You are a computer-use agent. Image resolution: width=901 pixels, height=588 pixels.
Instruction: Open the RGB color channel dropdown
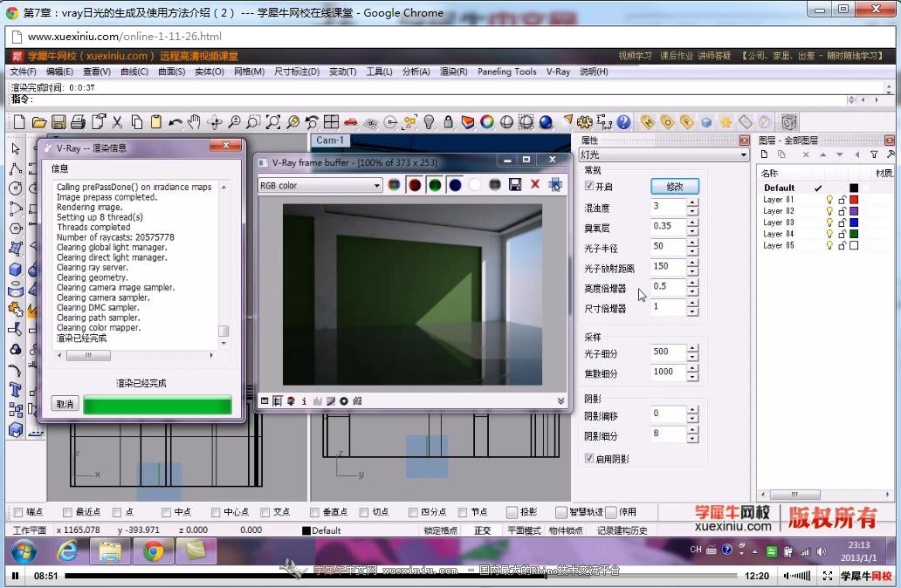coord(320,186)
